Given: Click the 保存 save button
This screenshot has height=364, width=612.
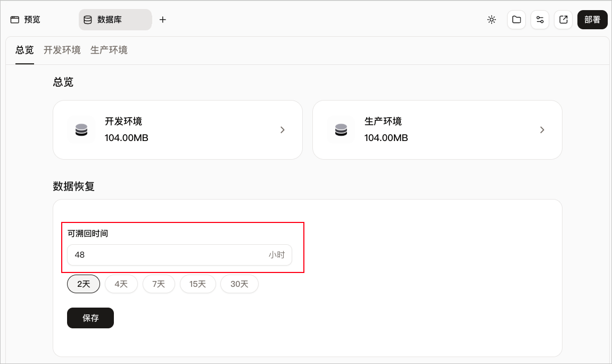Looking at the screenshot, I should 90,318.
